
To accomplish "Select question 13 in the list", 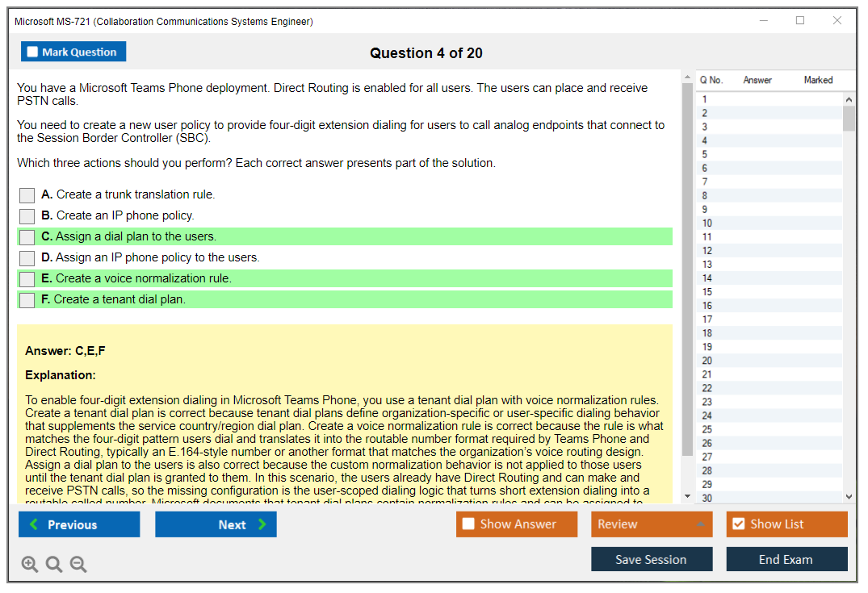I will tap(769, 265).
